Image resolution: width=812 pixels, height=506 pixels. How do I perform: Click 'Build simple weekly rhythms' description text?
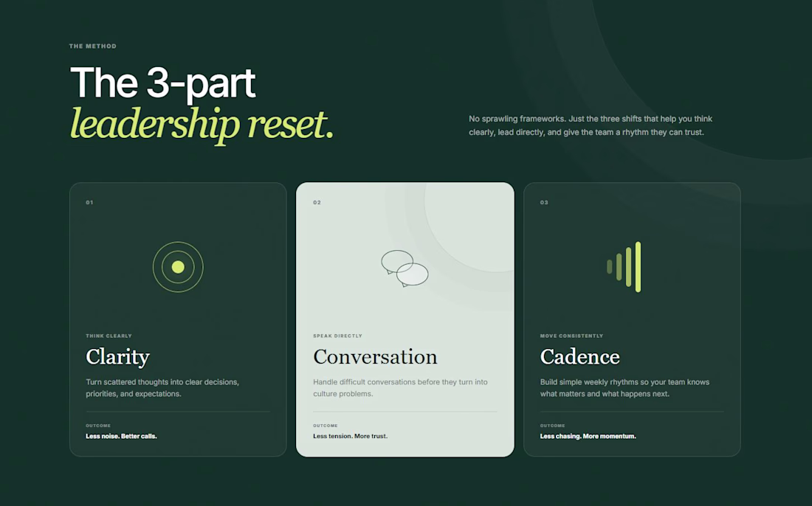[x=625, y=387]
